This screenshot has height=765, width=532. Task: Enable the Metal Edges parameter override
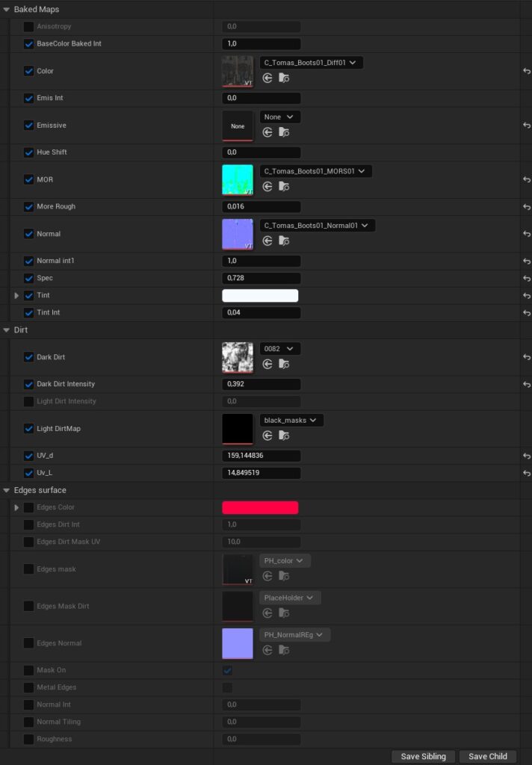[29, 687]
